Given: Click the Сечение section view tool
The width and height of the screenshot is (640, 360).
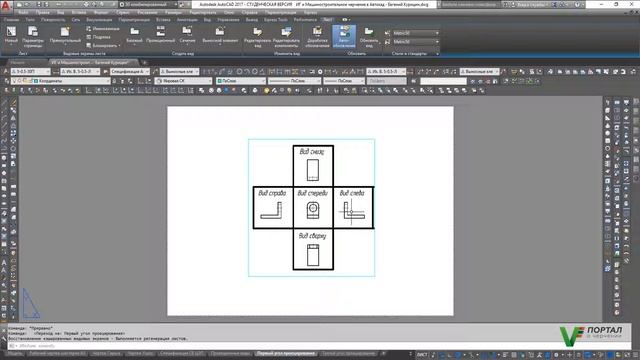Looking at the screenshot, I should [187, 36].
